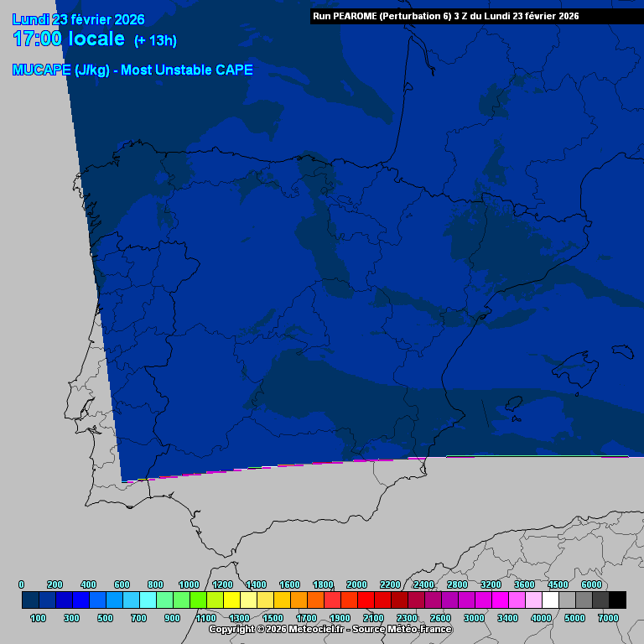Click the MUCAPE (J/kg) title text
Viewport: 644px width, 644px height.
point(132,70)
